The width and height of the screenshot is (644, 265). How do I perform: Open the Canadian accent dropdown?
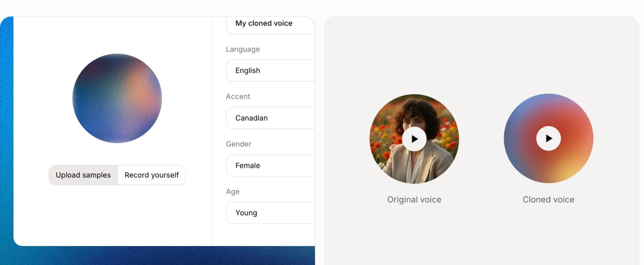(270, 118)
